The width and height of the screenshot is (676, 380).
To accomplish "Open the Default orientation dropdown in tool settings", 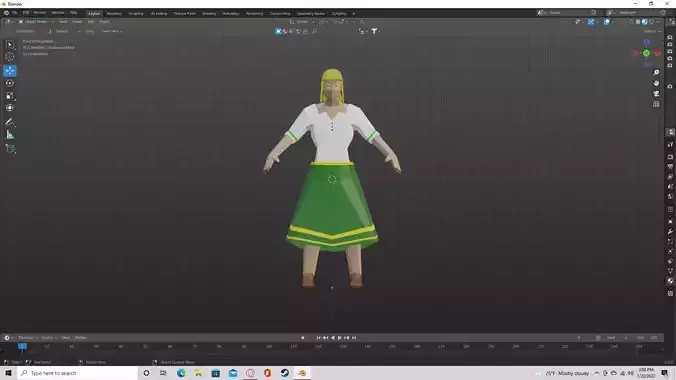I will [x=65, y=31].
